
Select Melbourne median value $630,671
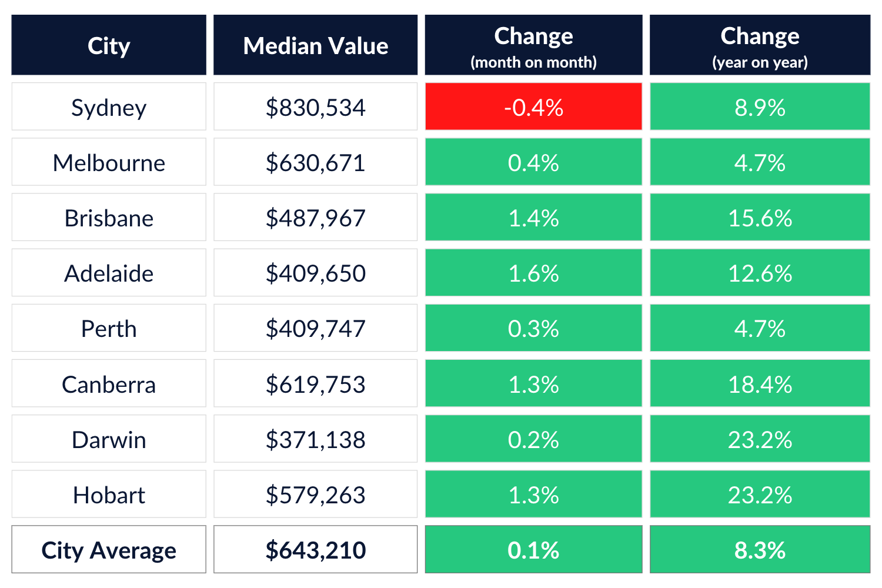(x=315, y=162)
